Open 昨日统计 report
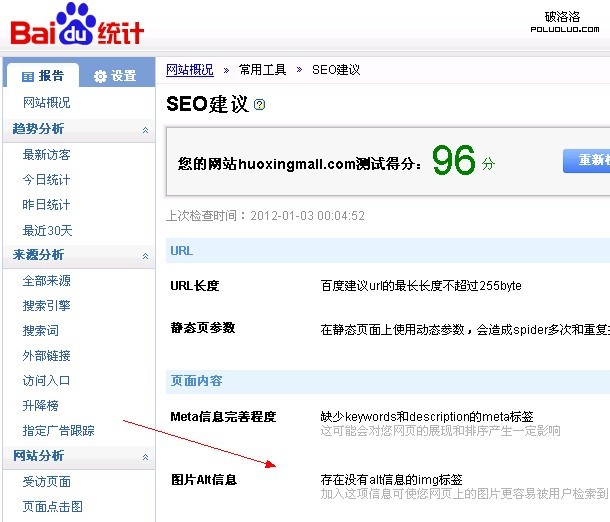610x522 pixels. [46, 205]
